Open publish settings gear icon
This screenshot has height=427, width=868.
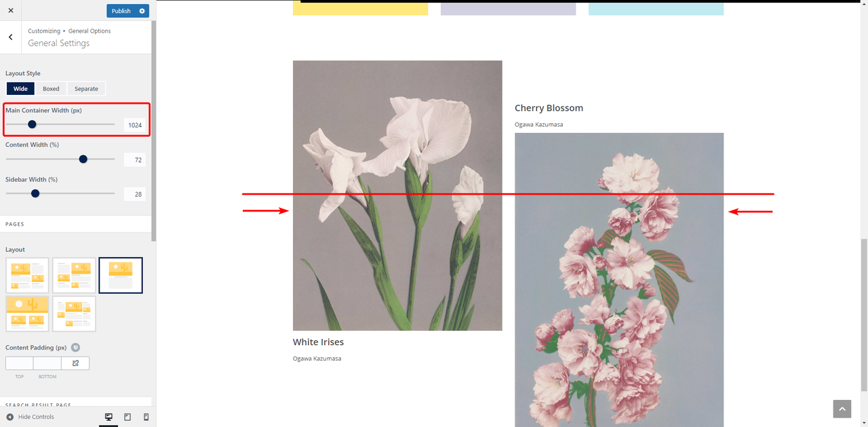click(142, 11)
